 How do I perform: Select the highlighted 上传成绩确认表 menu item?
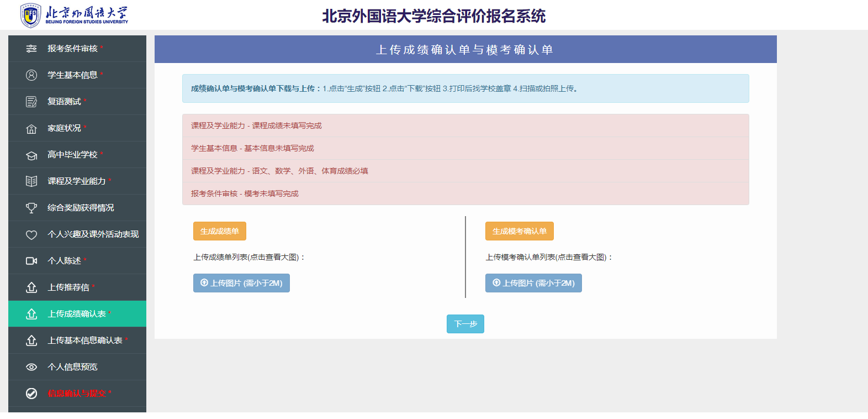click(x=77, y=314)
